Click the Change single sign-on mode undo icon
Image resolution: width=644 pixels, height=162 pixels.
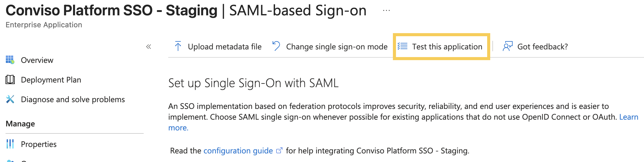click(276, 46)
